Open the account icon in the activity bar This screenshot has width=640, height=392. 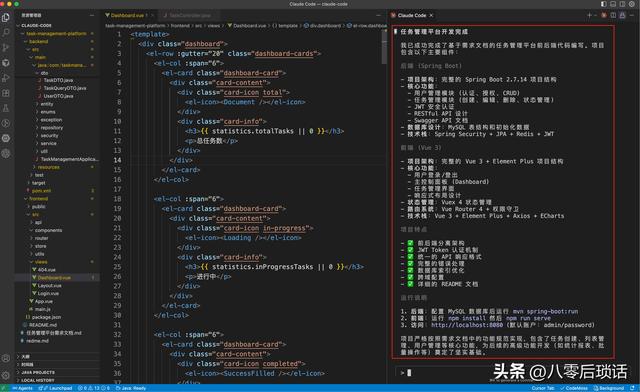tap(6, 359)
